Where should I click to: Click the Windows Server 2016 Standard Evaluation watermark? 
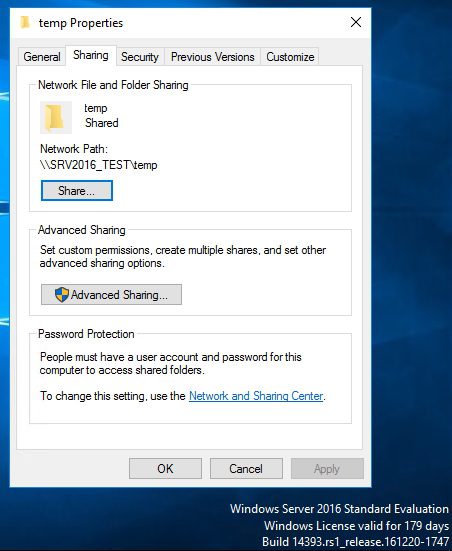pos(339,509)
